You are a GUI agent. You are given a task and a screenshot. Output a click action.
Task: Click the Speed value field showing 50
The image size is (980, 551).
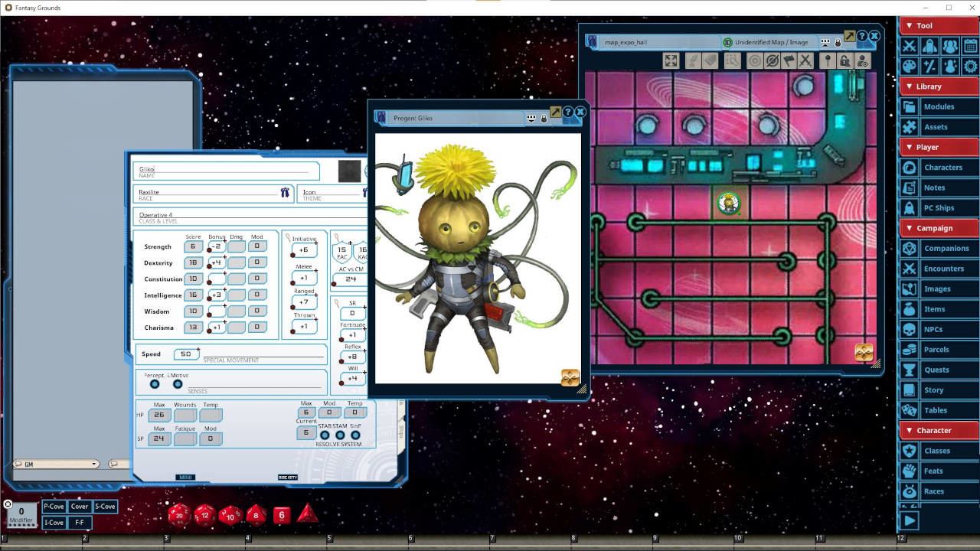pos(186,354)
